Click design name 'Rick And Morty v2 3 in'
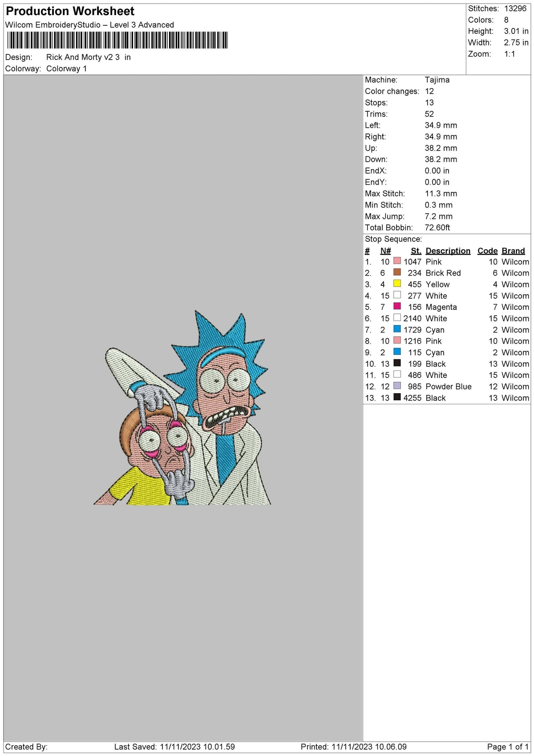The width and height of the screenshot is (534, 756). pyautogui.click(x=89, y=57)
